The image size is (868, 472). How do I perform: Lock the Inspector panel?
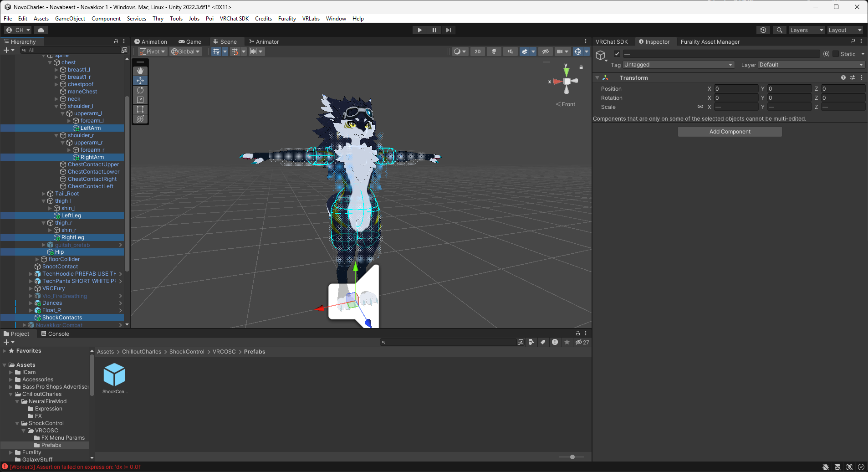[853, 41]
